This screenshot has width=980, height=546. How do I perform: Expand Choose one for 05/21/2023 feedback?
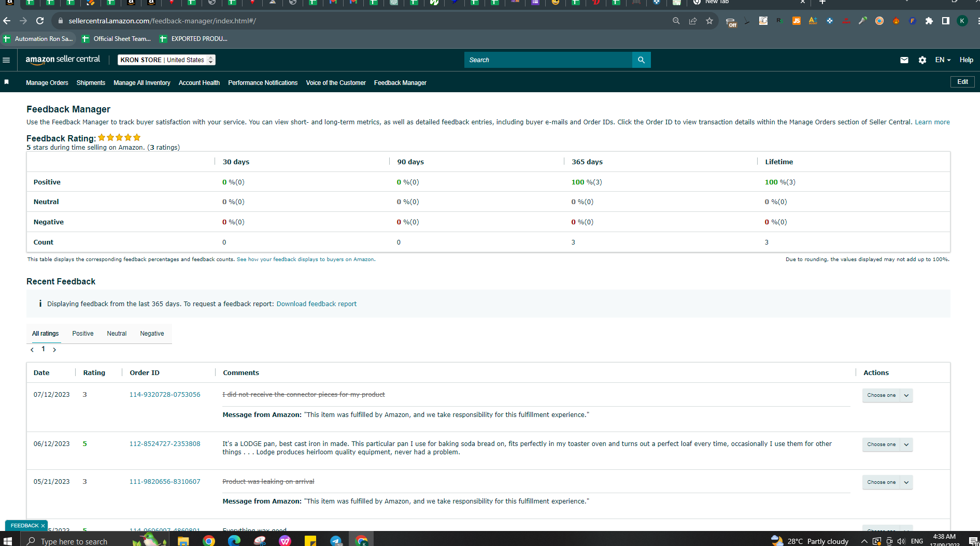click(x=887, y=482)
